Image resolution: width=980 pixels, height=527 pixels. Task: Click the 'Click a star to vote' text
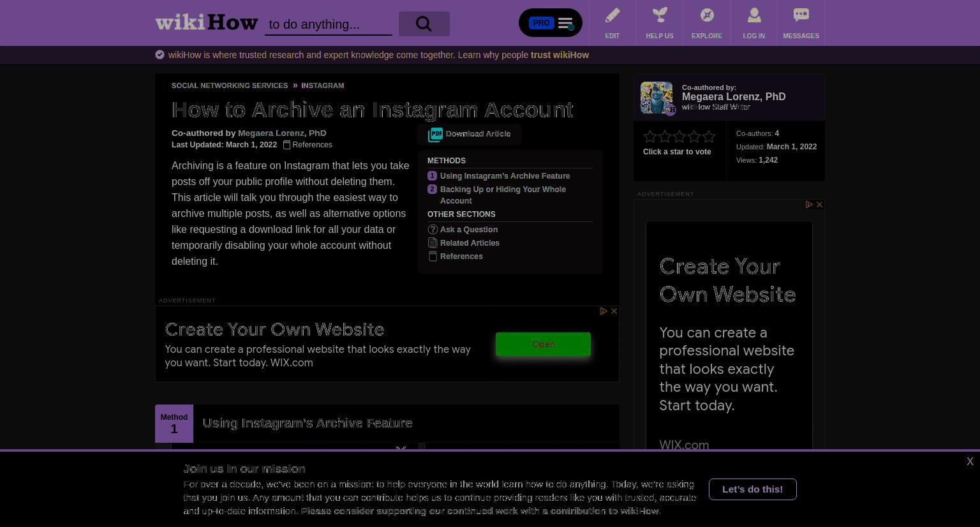pos(677,152)
